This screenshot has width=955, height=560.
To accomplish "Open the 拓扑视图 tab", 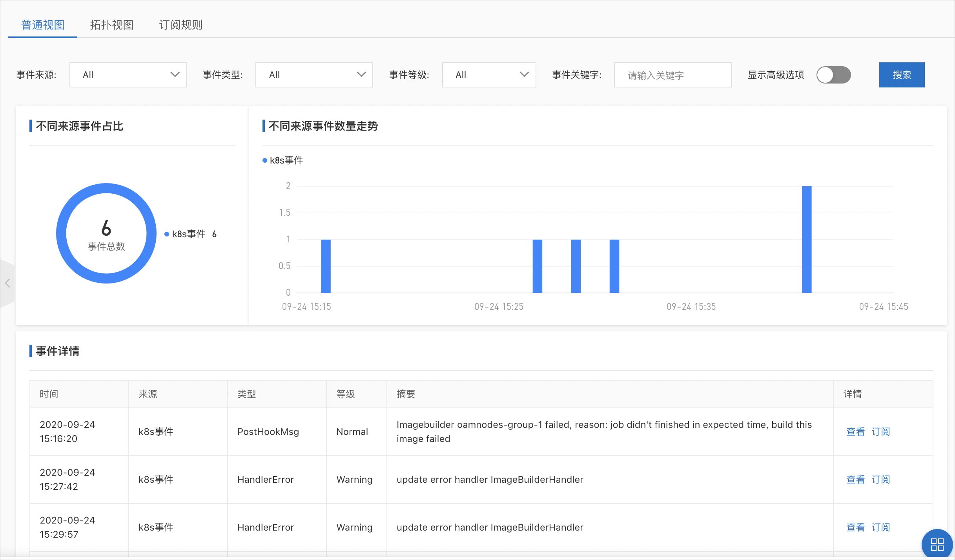I will point(112,25).
